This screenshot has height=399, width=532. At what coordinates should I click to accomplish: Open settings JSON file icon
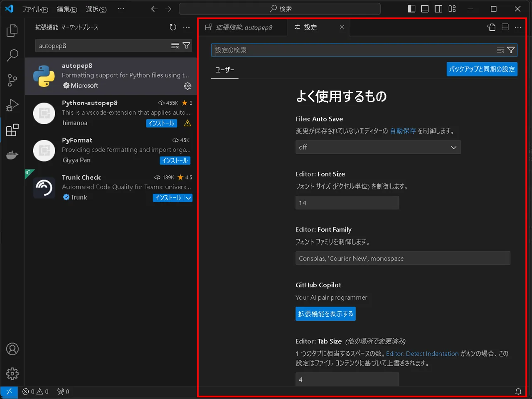click(x=492, y=27)
